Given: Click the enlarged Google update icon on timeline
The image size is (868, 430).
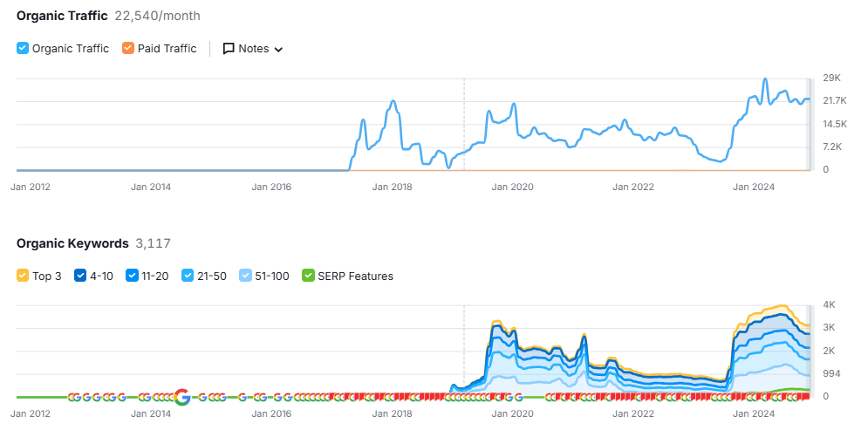Looking at the screenshot, I should [181, 397].
